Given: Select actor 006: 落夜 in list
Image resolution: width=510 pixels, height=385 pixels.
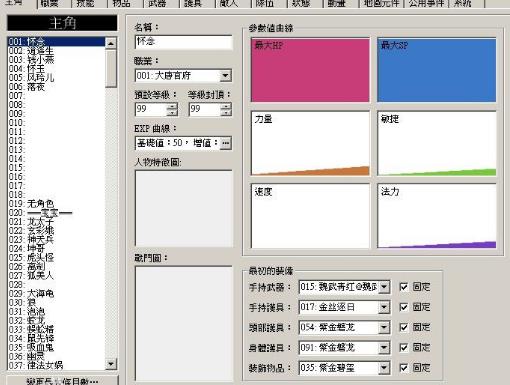Looking at the screenshot, I should [56, 87].
